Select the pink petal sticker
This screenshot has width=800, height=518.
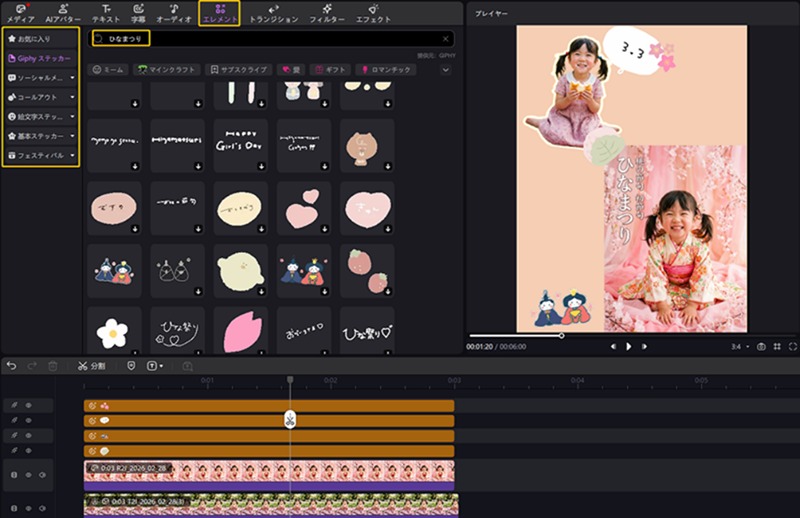pyautogui.click(x=240, y=331)
